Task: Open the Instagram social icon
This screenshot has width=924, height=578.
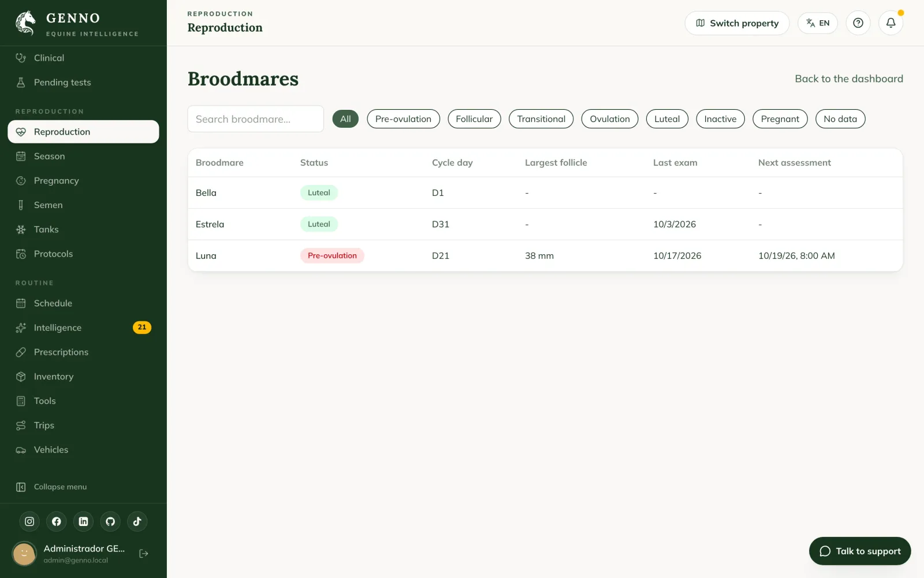Action: click(x=29, y=521)
